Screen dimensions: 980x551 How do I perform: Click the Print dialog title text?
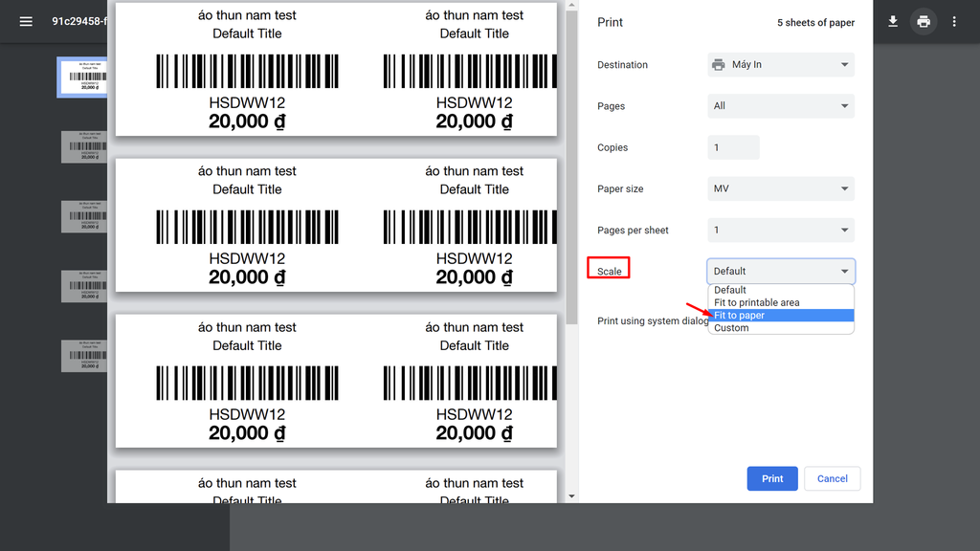pos(610,23)
